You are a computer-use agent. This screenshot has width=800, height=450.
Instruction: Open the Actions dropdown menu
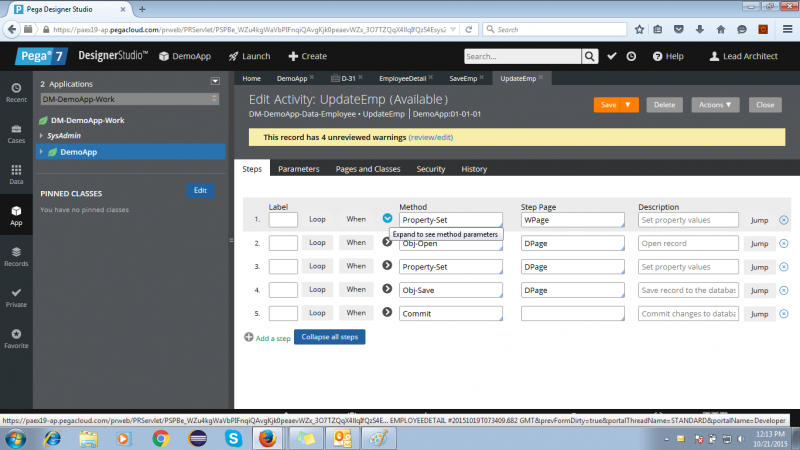coord(715,105)
